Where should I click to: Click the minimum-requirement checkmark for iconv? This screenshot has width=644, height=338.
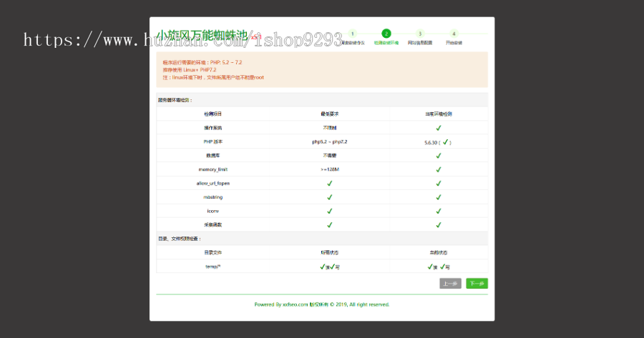pyautogui.click(x=330, y=211)
